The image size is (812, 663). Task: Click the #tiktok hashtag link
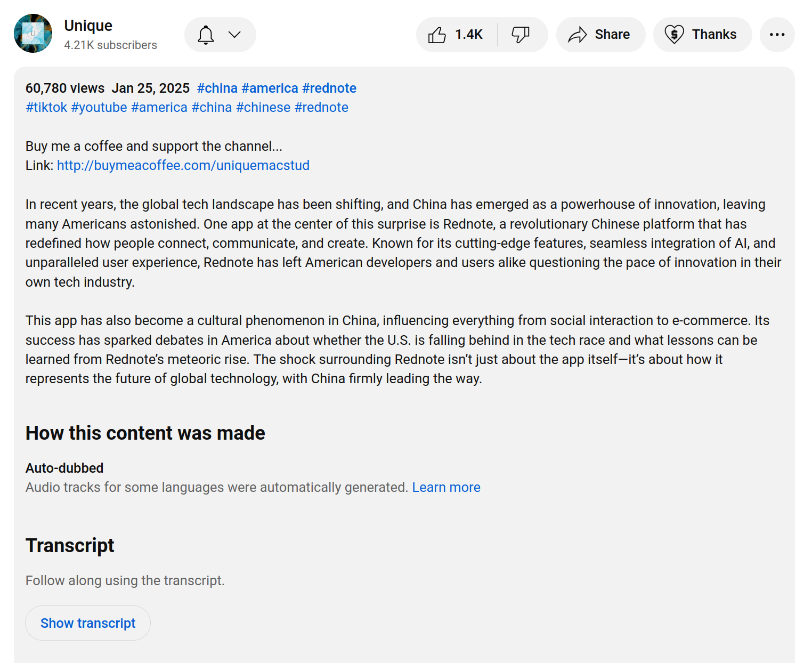(x=46, y=107)
